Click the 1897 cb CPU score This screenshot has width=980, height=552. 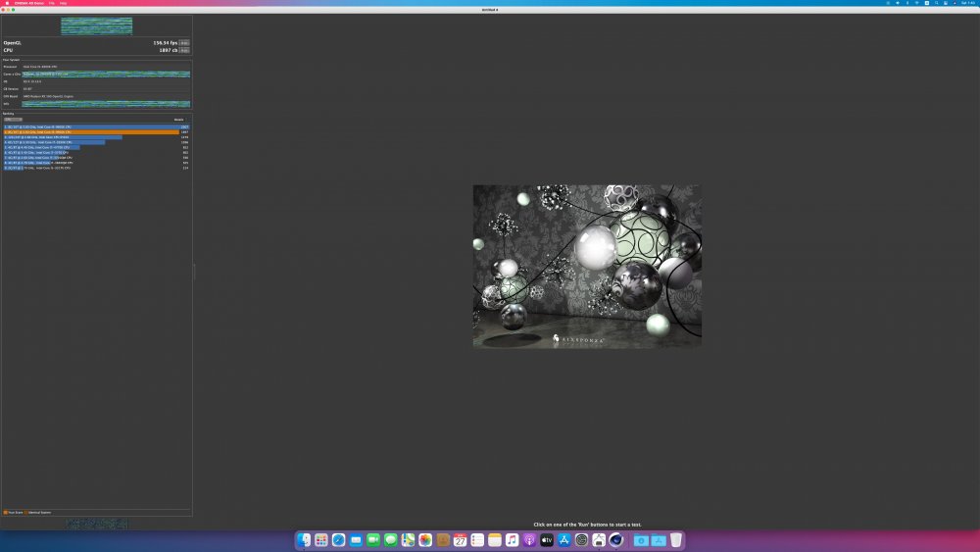[169, 50]
